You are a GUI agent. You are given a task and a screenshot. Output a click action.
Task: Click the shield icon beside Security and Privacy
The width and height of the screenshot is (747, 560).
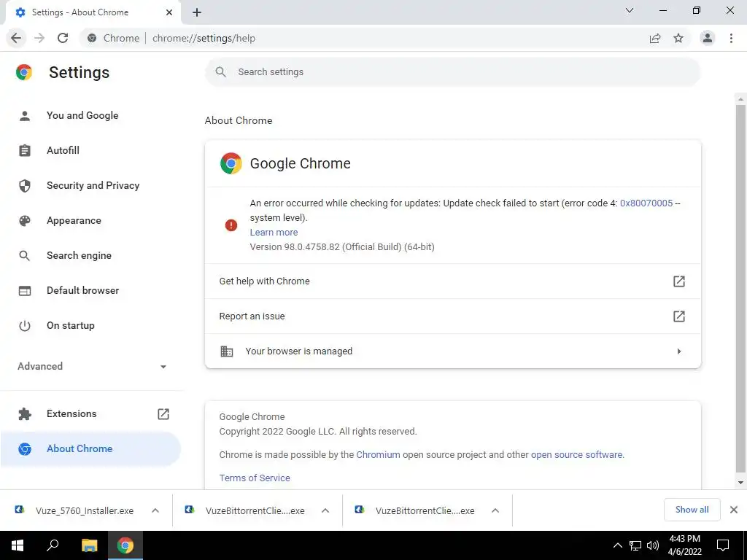pyautogui.click(x=25, y=186)
